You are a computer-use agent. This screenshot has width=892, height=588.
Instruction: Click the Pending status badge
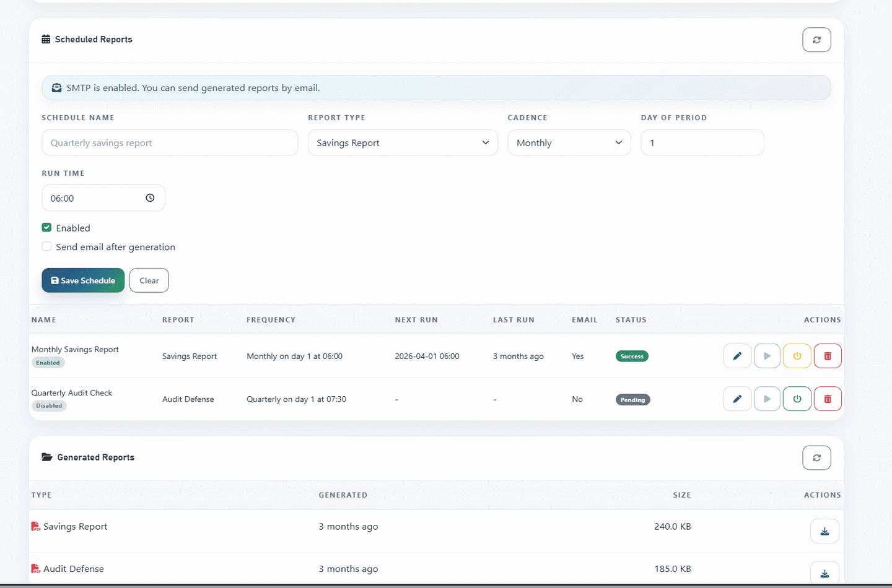click(632, 400)
